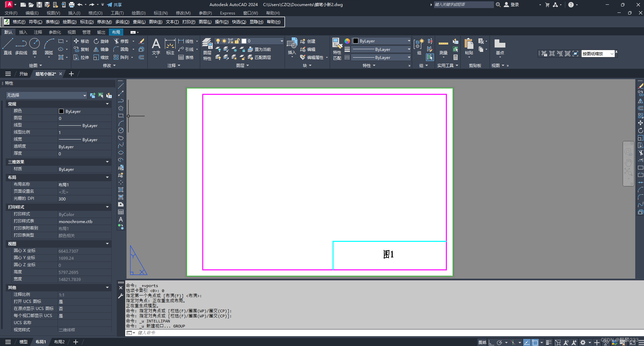
Task: Click the Group (组) icon
Action: 419,46
